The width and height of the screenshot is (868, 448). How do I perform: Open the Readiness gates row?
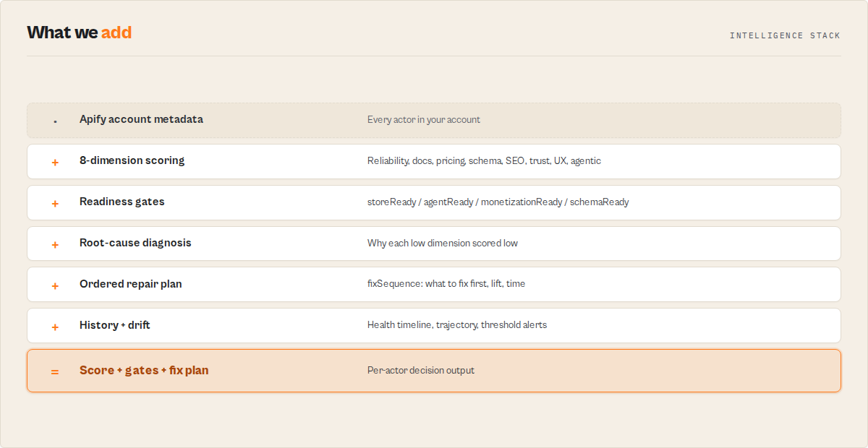[x=434, y=202]
